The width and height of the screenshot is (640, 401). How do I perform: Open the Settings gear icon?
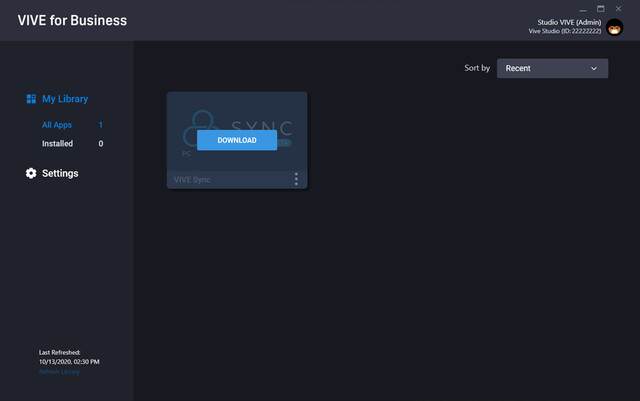[31, 173]
